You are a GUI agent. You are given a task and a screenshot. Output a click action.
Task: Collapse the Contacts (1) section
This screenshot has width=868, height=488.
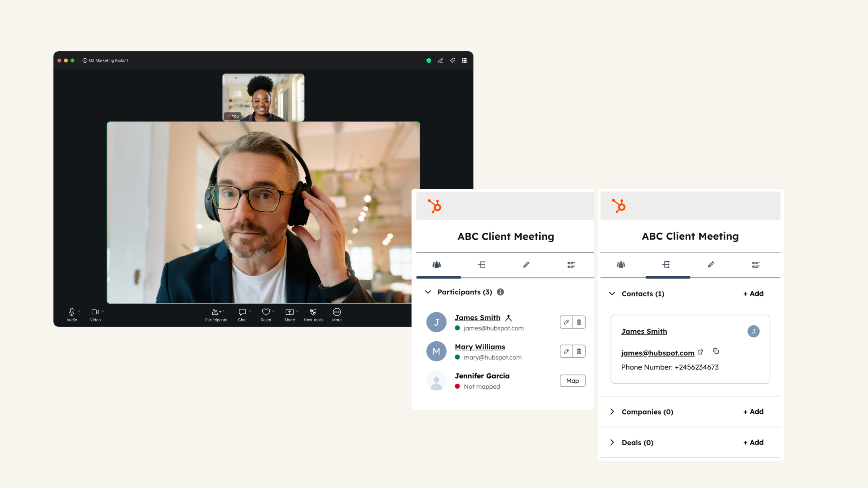[x=612, y=294]
